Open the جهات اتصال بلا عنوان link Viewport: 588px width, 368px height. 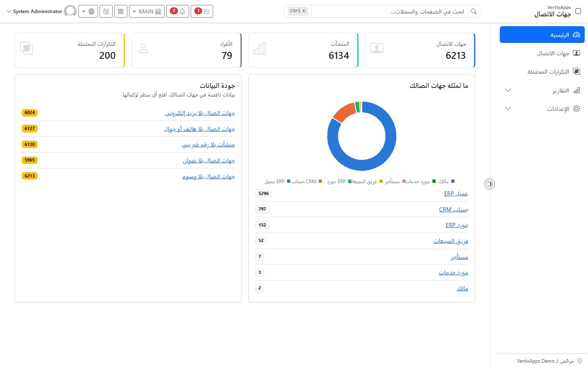209,161
